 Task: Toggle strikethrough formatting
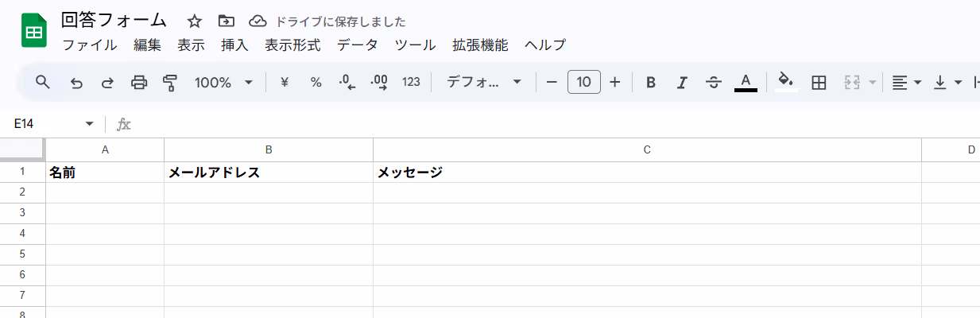point(714,82)
